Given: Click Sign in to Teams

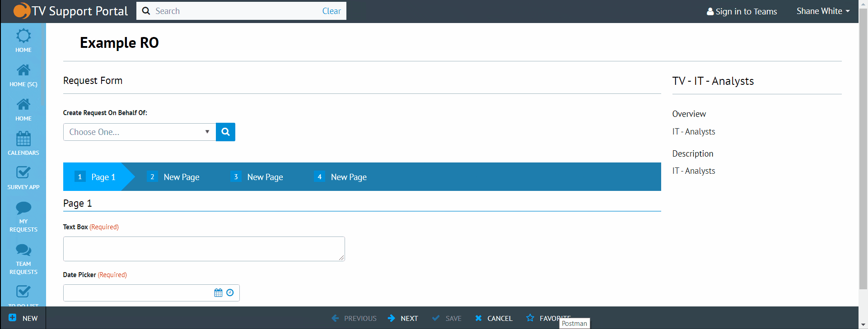Looking at the screenshot, I should coord(742,11).
